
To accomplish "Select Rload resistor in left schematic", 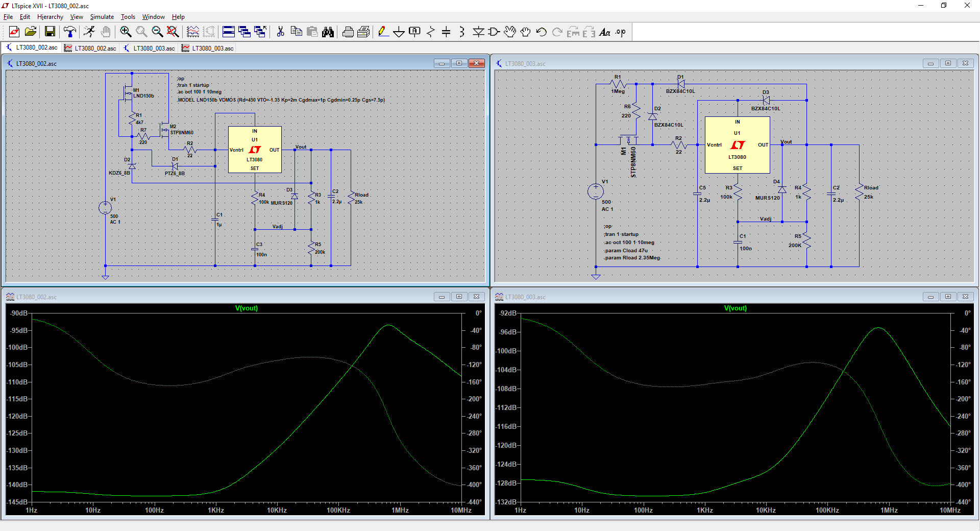I will point(351,198).
